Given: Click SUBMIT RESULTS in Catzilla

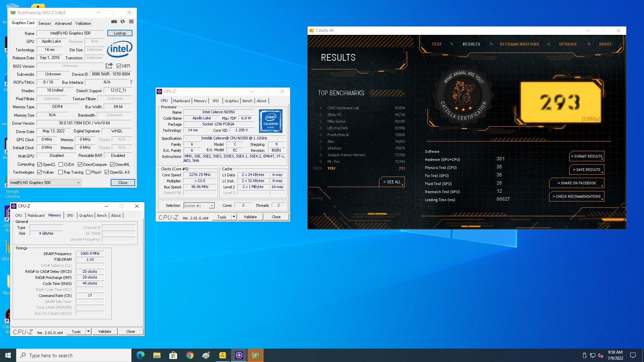Looking at the screenshot, I should (587, 156).
